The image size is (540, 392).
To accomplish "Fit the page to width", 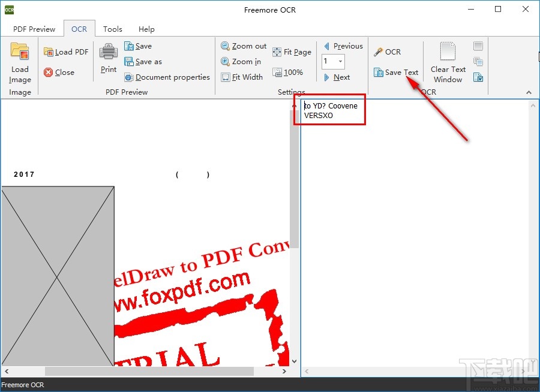I will pos(242,77).
